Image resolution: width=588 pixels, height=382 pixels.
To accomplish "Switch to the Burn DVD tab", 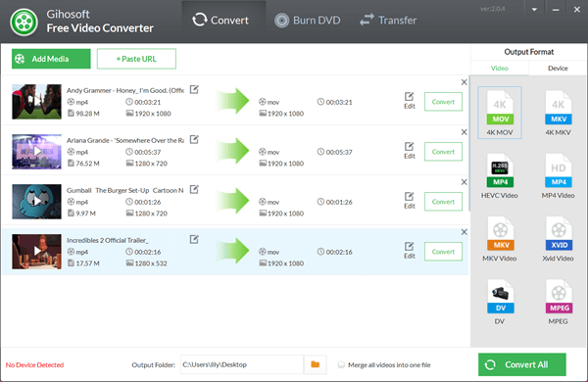I will [307, 21].
